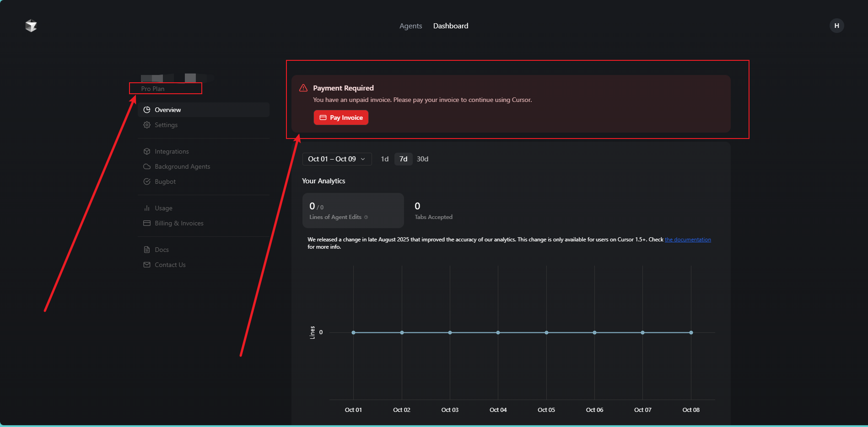
Task: Switch to the Agents tab
Action: [x=410, y=26]
